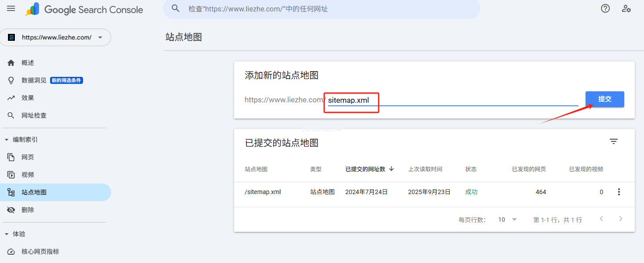Select 站点地图 in the sidebar
644x263 pixels.
click(55, 192)
